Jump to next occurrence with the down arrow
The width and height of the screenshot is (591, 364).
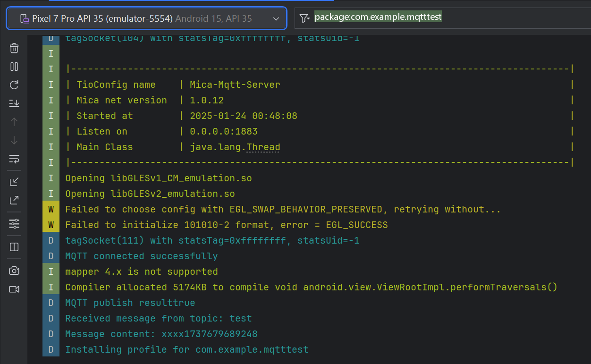point(14,140)
